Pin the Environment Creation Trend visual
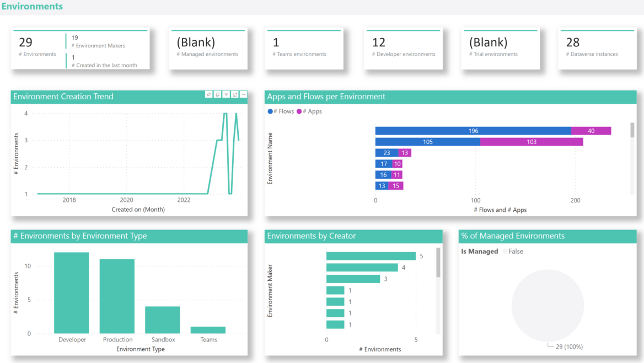The width and height of the screenshot is (644, 363). pyautogui.click(x=209, y=94)
